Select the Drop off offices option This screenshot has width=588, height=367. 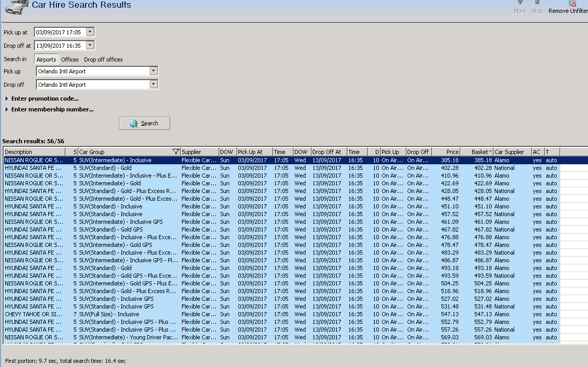coord(104,60)
